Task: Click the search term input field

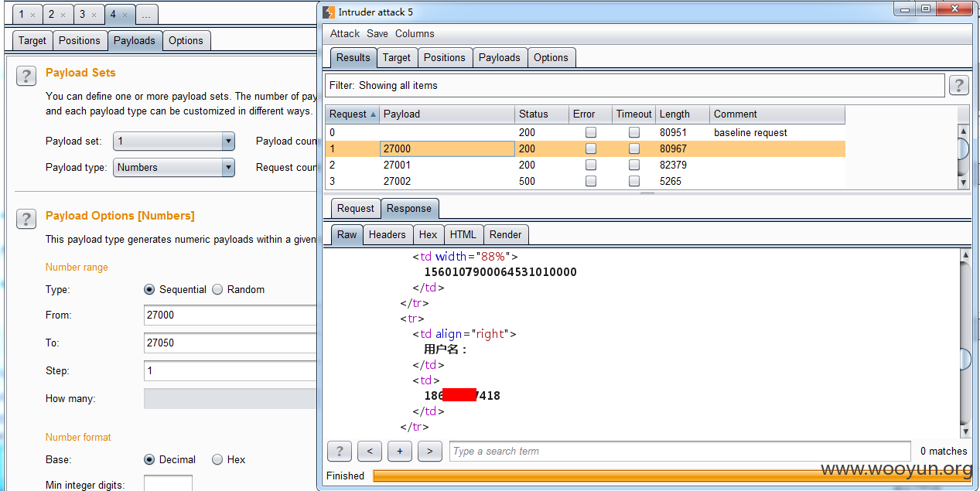Action: (x=680, y=451)
